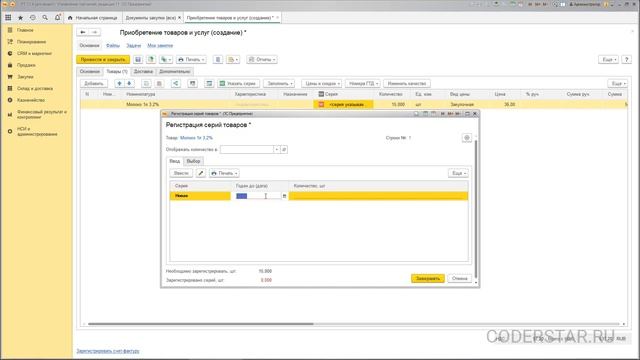Viewport: 640px width, 360px height.
Task: Open Мои заметки link
Action: (x=160, y=46)
